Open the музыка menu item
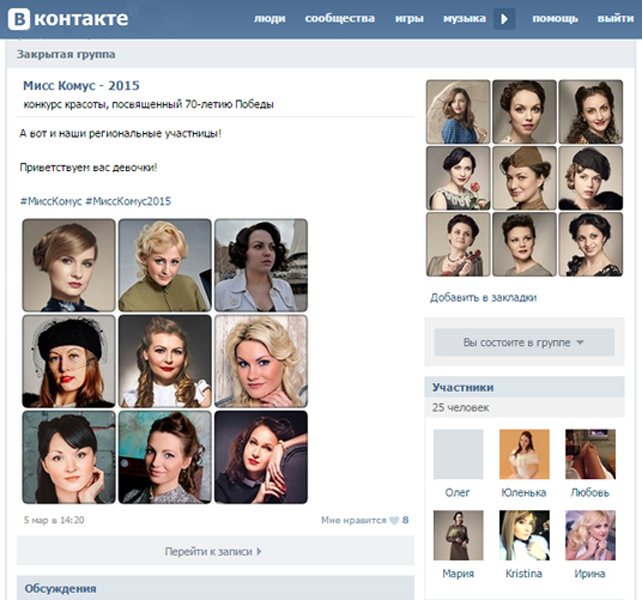This screenshot has width=642, height=600. click(465, 18)
